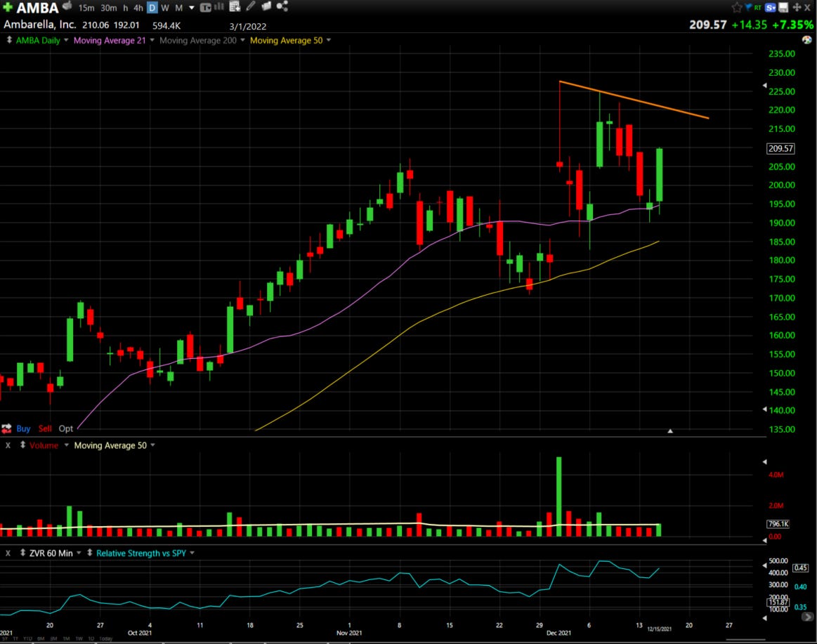Open the blue S symbol-link dropdown

[x=771, y=7]
